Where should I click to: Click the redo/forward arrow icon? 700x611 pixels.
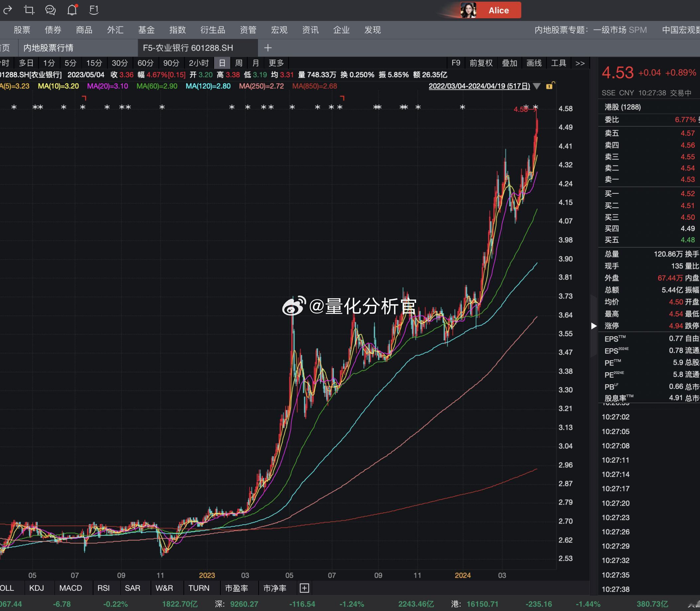point(7,10)
